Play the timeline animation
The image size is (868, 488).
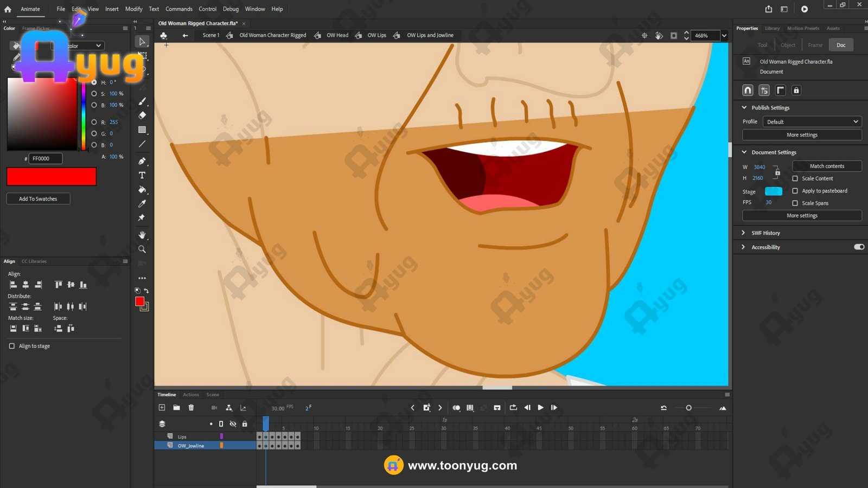(540, 407)
